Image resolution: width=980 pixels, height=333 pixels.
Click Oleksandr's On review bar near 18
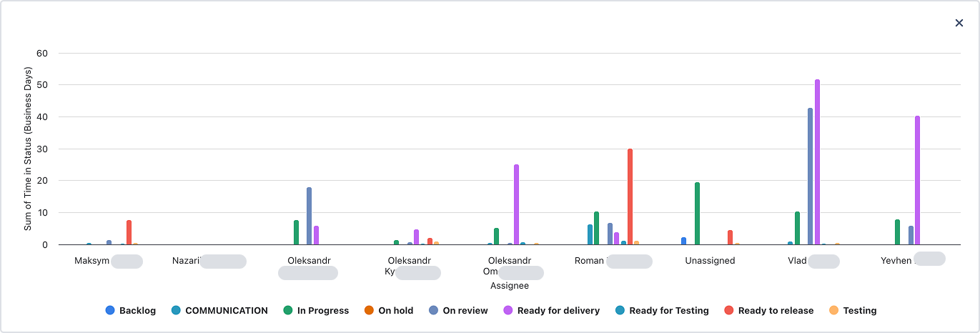pos(309,216)
